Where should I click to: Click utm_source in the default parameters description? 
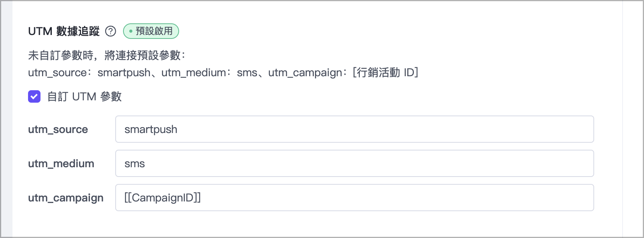point(58,73)
